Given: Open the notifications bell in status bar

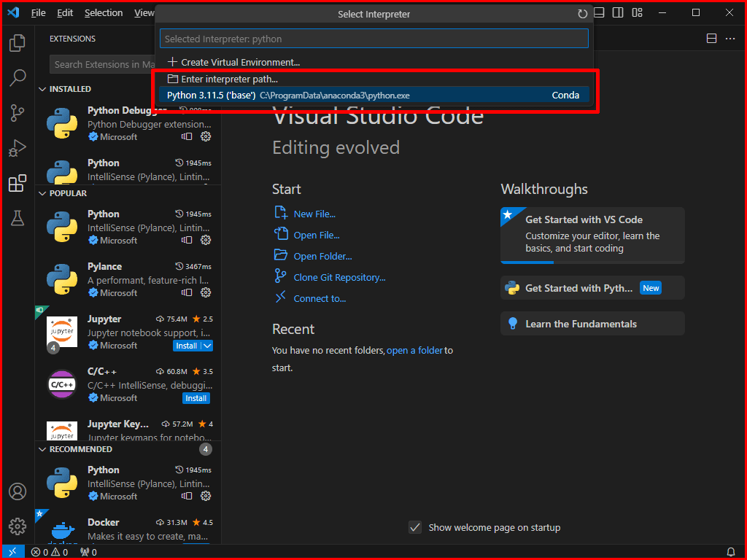Looking at the screenshot, I should (730, 552).
